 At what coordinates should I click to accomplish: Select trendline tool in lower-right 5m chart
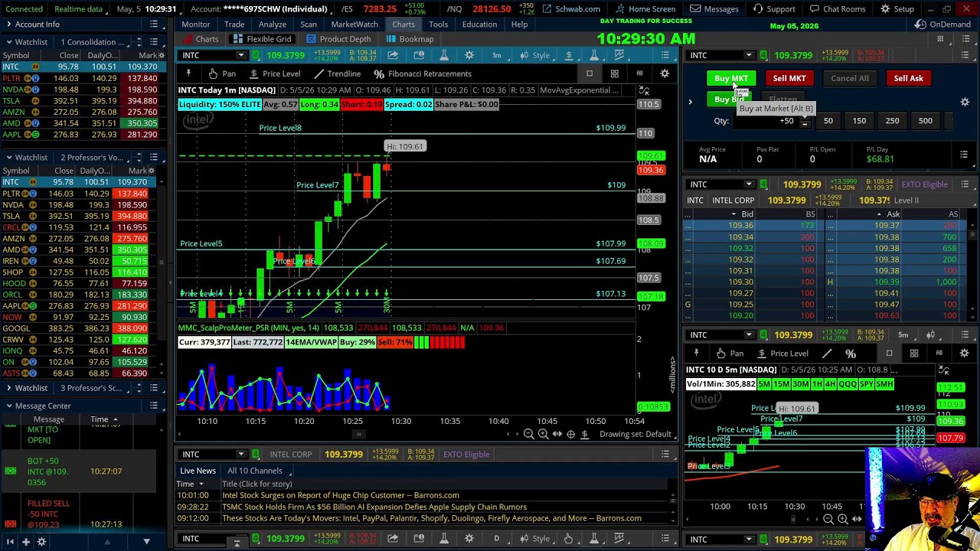tap(827, 354)
